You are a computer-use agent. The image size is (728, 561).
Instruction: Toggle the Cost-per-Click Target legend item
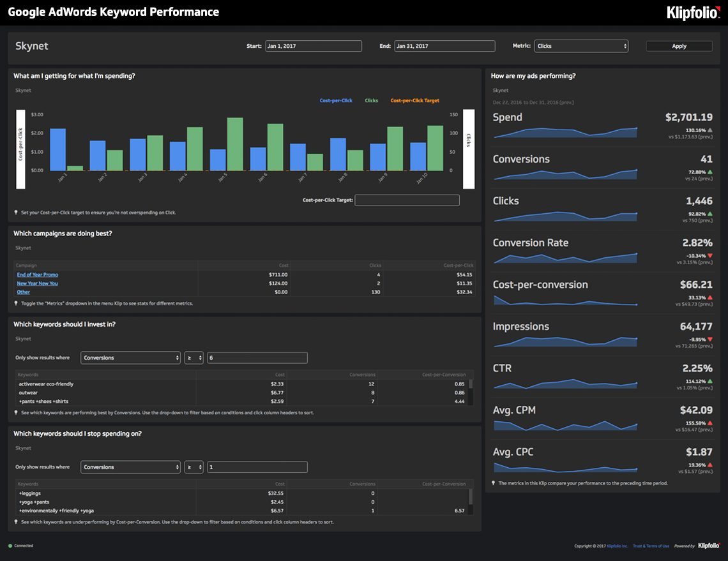pos(414,100)
